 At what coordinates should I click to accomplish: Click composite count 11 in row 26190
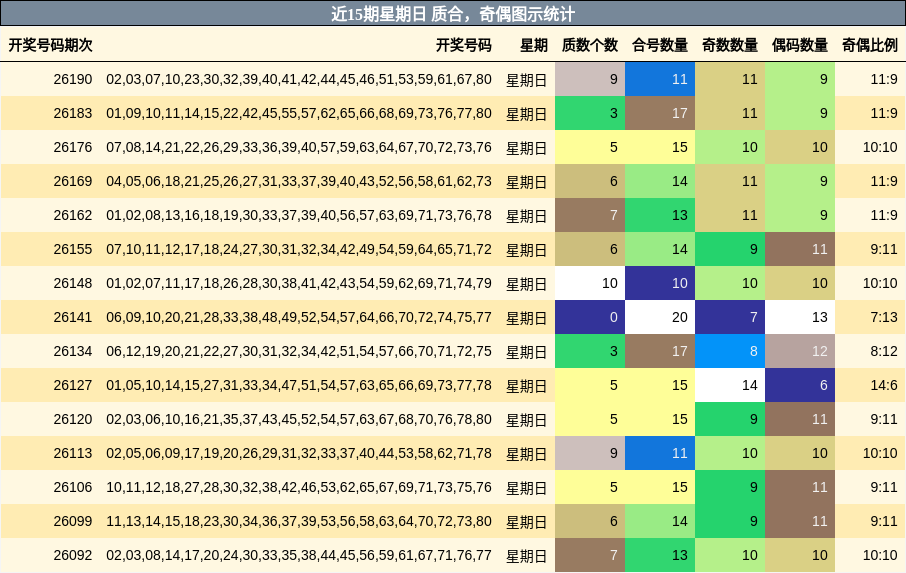pos(660,79)
